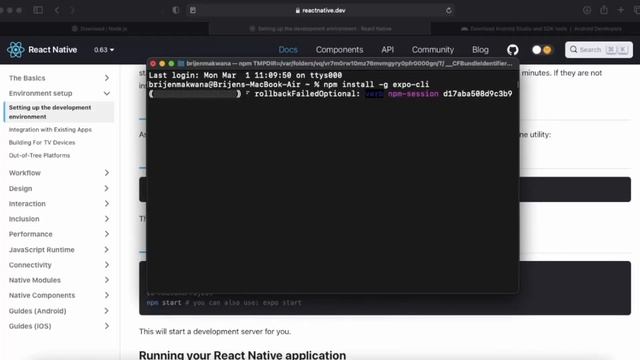Screen dimensions: 640x360
Task: Expand the Performance sidebar section
Action: pyautogui.click(x=59, y=234)
